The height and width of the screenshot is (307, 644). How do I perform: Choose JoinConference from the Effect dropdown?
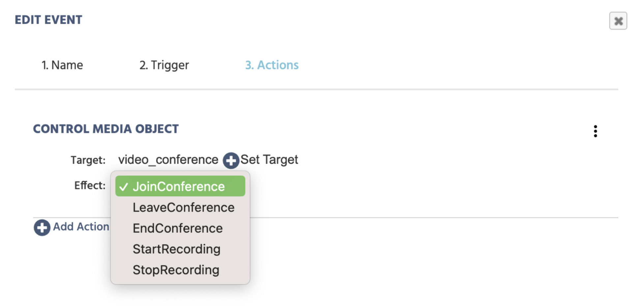point(180,186)
